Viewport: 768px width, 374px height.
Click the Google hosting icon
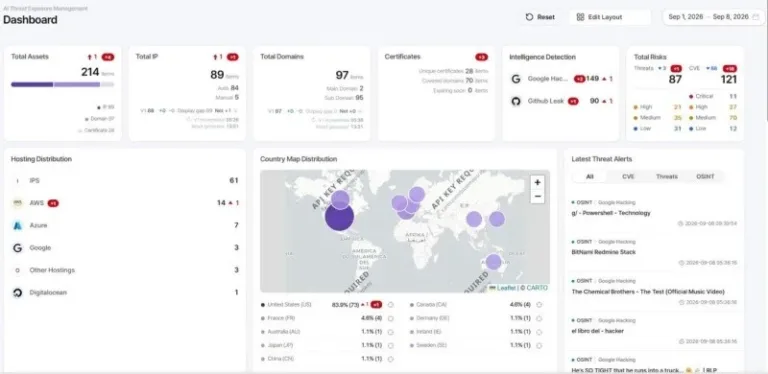(18, 248)
